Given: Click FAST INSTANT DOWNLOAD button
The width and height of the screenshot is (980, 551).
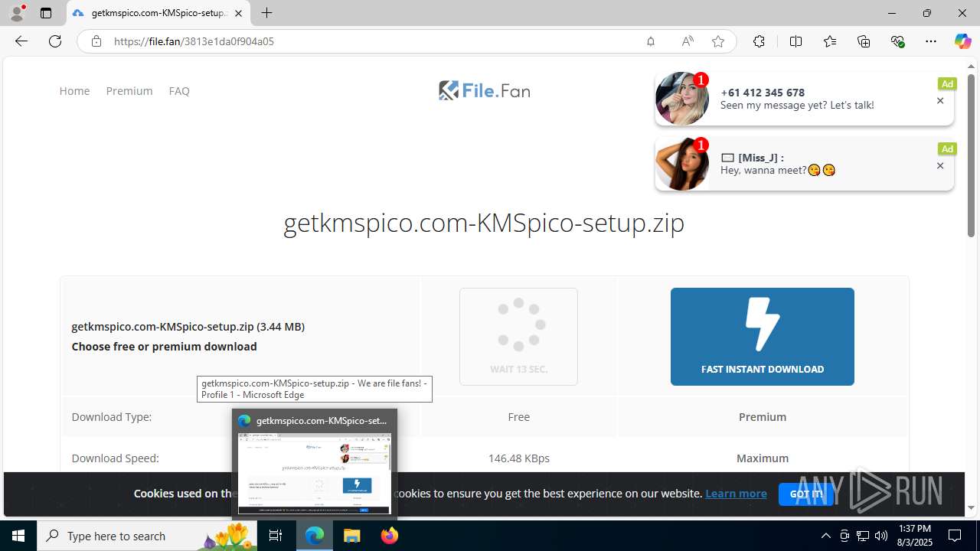Looking at the screenshot, I should coord(763,337).
